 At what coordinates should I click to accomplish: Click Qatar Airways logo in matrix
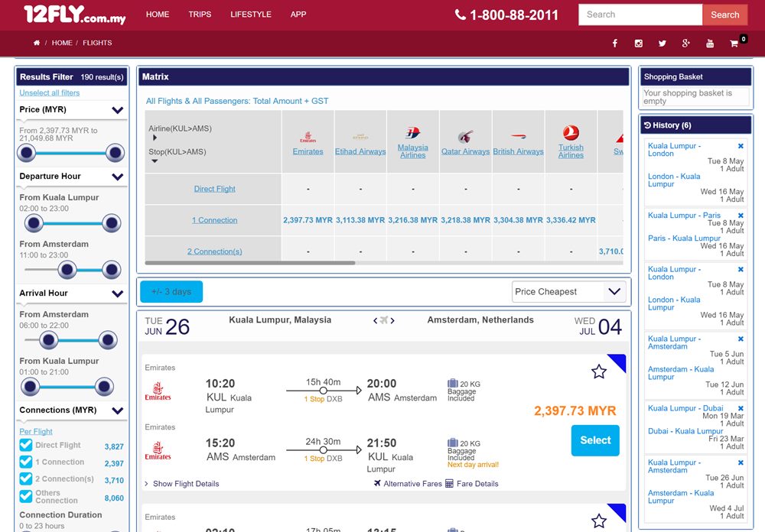(465, 136)
